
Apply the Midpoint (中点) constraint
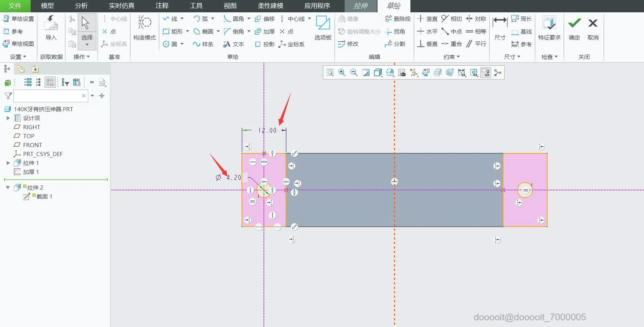pyautogui.click(x=452, y=31)
